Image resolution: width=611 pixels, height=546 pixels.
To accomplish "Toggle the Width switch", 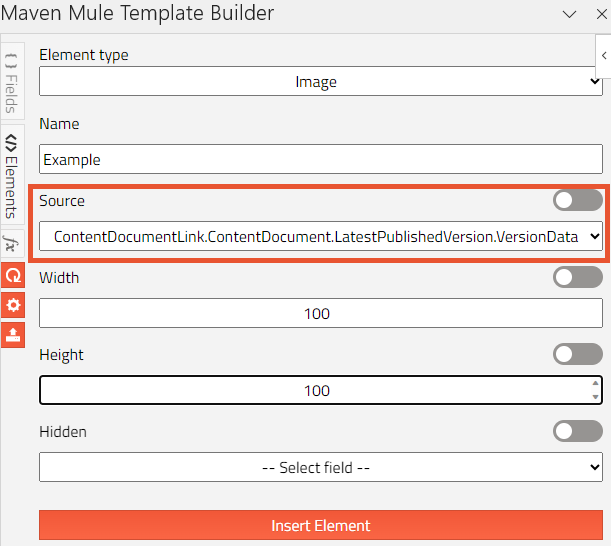I will (577, 277).
